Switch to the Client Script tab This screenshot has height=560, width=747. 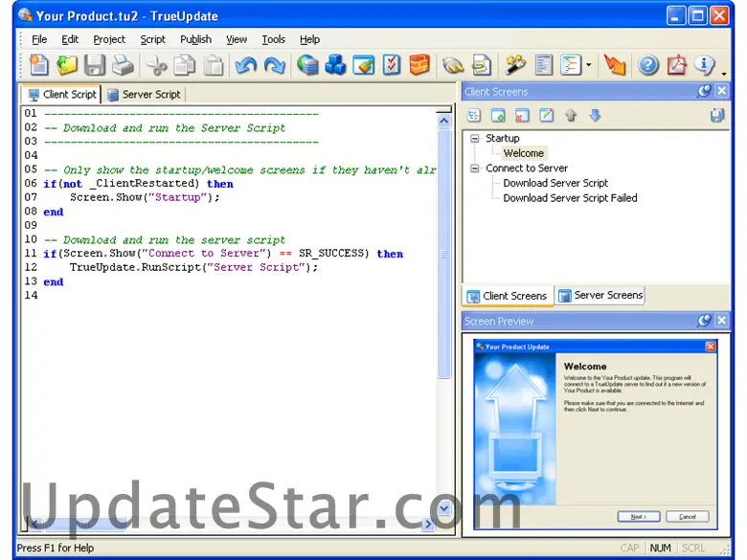[x=62, y=94]
